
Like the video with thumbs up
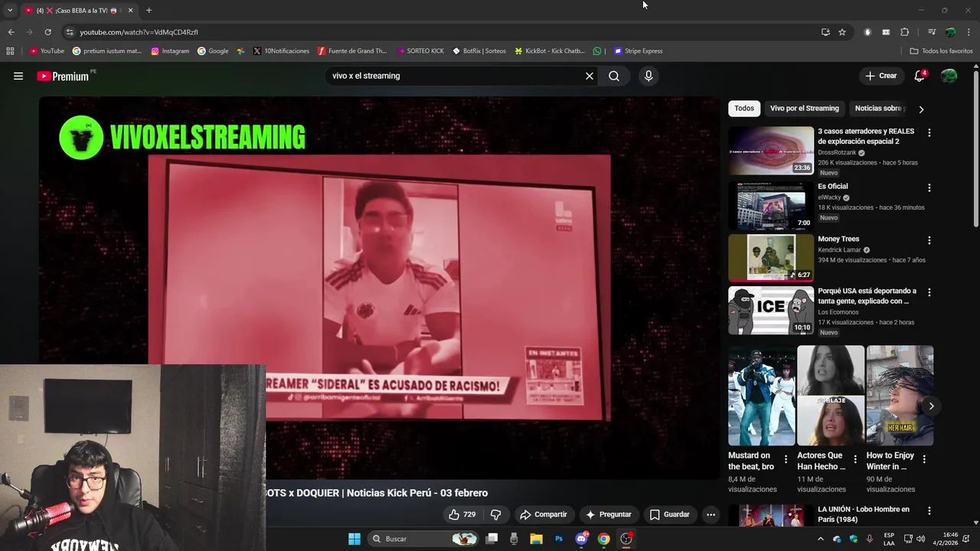pyautogui.click(x=462, y=514)
